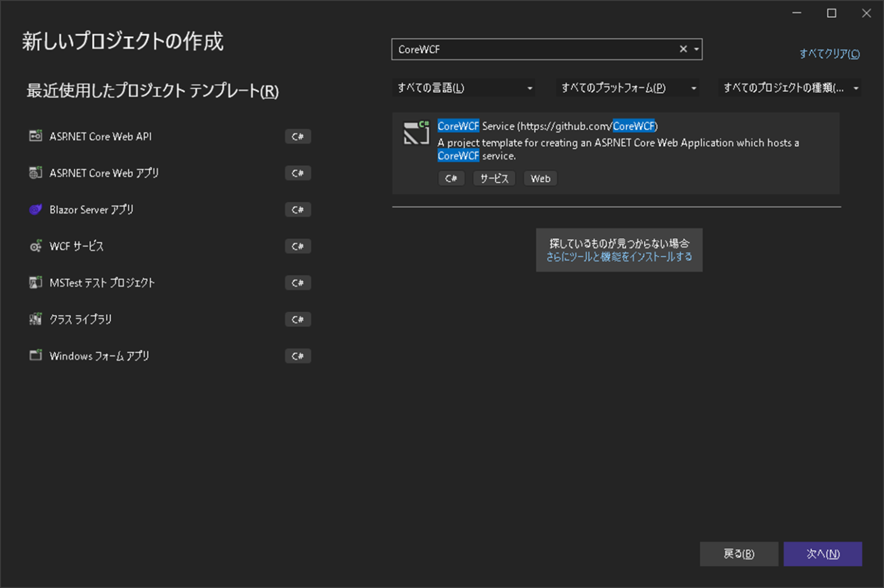Image resolution: width=884 pixels, height=588 pixels.
Task: Click the サービス tag filter
Action: (x=494, y=178)
